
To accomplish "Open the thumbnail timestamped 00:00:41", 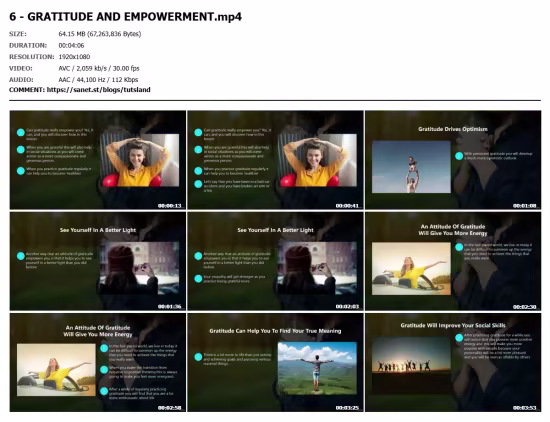I will click(x=275, y=160).
